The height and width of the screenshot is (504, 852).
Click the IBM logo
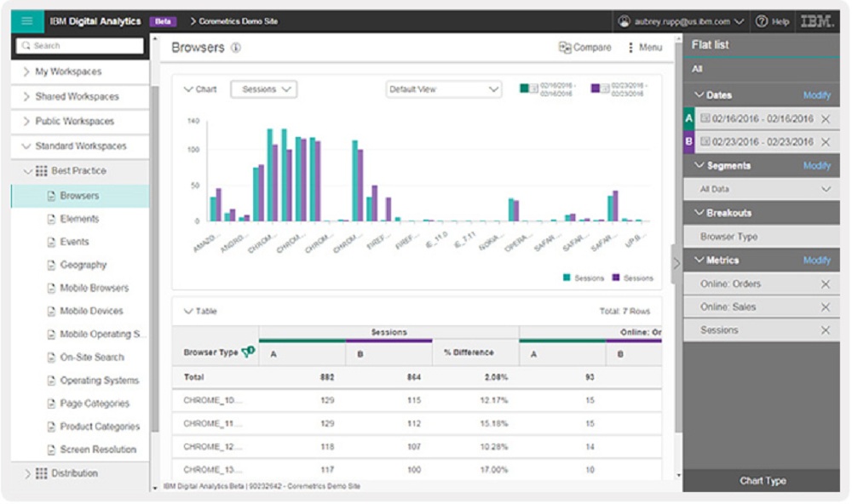(x=817, y=22)
